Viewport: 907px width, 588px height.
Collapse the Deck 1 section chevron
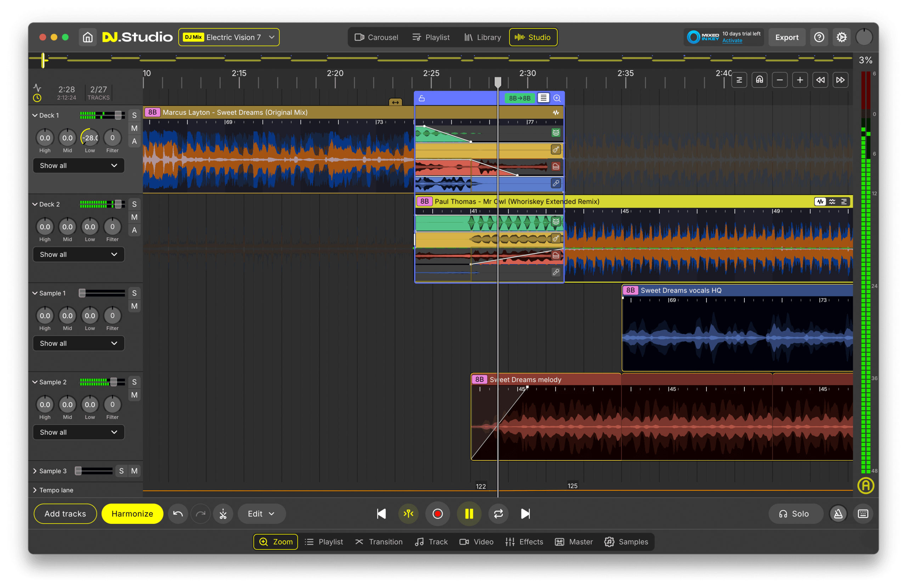(34, 115)
